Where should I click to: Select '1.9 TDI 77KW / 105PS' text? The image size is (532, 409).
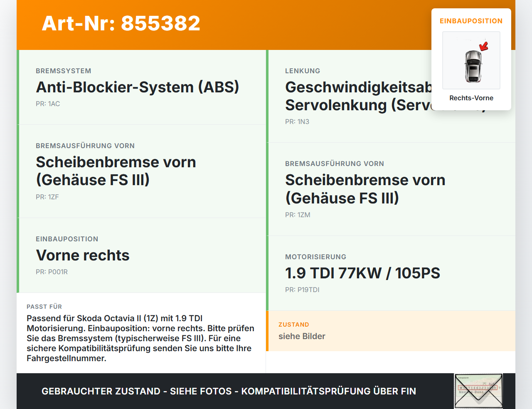pos(362,273)
